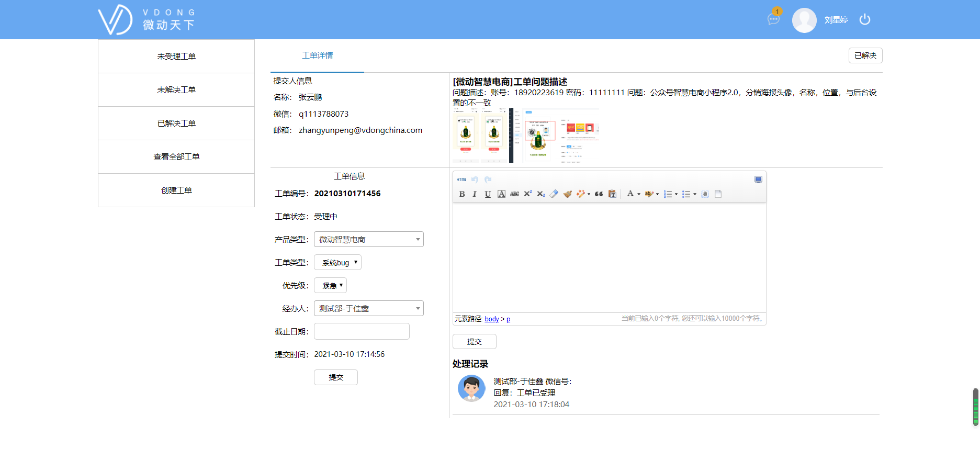
Task: Open 工单类型 dropdown showing 系统bug
Action: (x=337, y=262)
